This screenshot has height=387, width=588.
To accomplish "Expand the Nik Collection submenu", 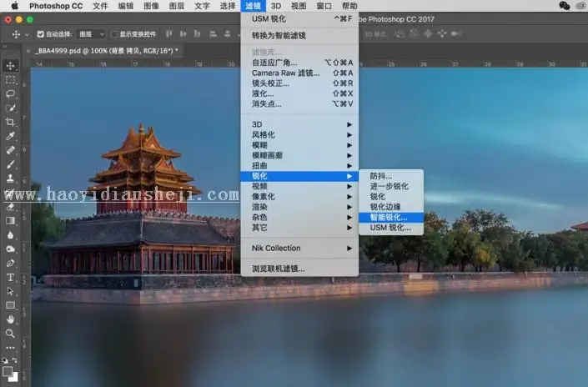I will point(299,248).
